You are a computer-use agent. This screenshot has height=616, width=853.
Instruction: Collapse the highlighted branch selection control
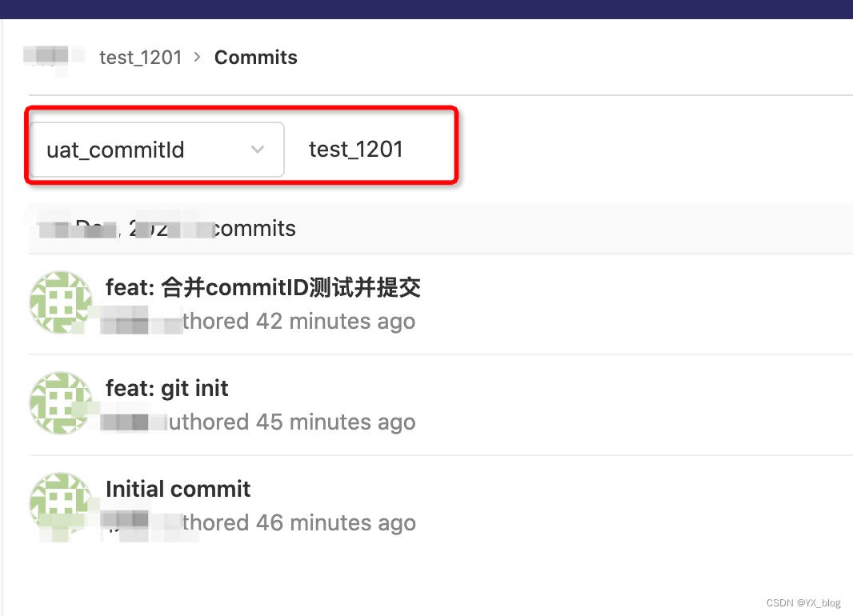(x=258, y=150)
